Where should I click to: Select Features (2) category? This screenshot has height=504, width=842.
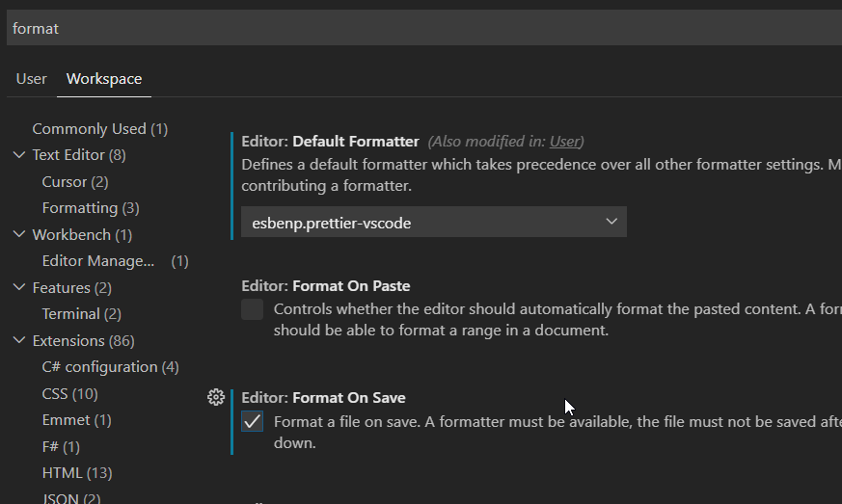click(72, 288)
